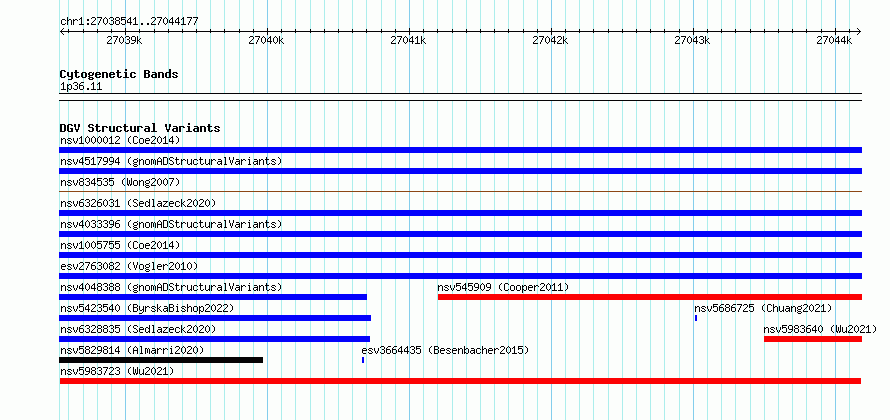The width and height of the screenshot is (890, 420).
Task: Click the 27044k ruler tick label
Action: tap(834, 41)
